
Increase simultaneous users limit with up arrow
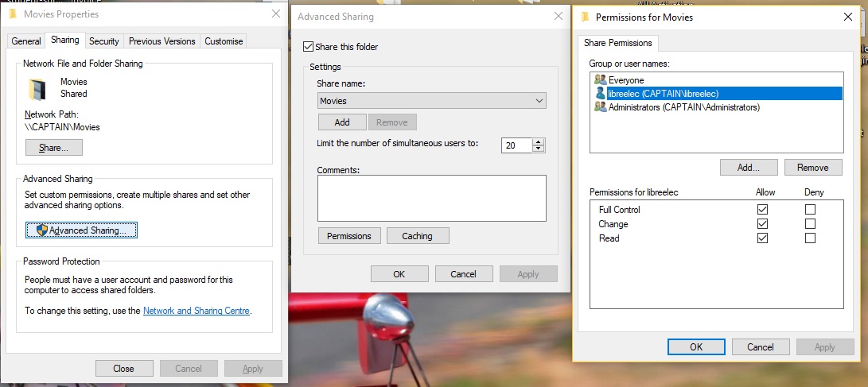[x=539, y=141]
